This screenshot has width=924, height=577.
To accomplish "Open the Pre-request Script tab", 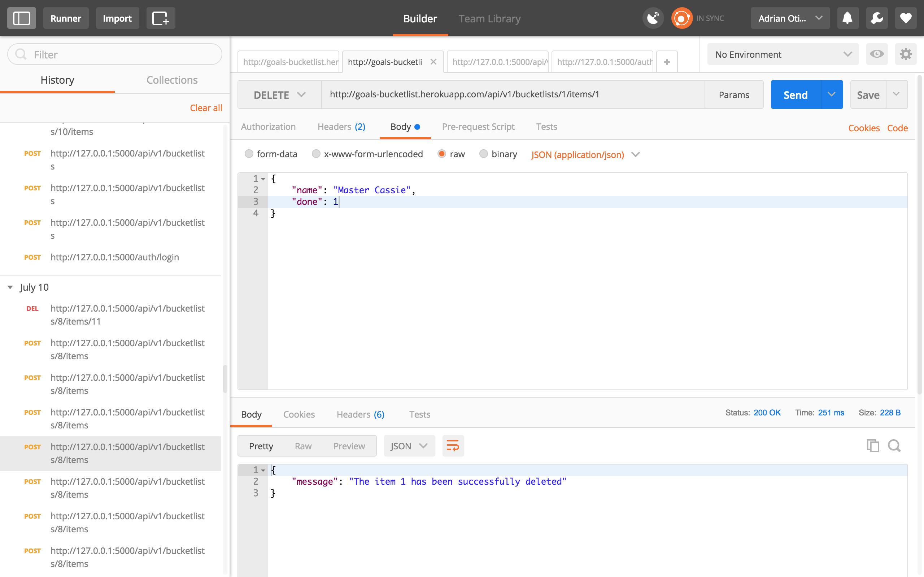I will pyautogui.click(x=478, y=127).
